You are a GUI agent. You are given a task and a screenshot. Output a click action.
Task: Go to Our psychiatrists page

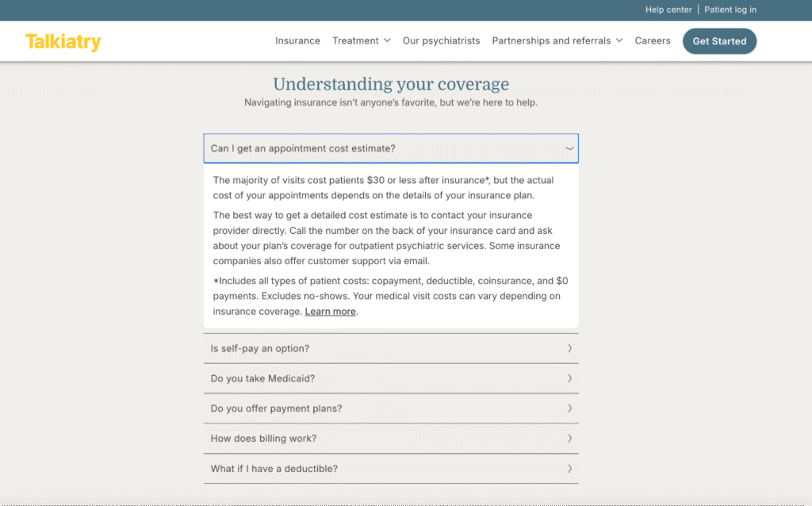point(441,41)
